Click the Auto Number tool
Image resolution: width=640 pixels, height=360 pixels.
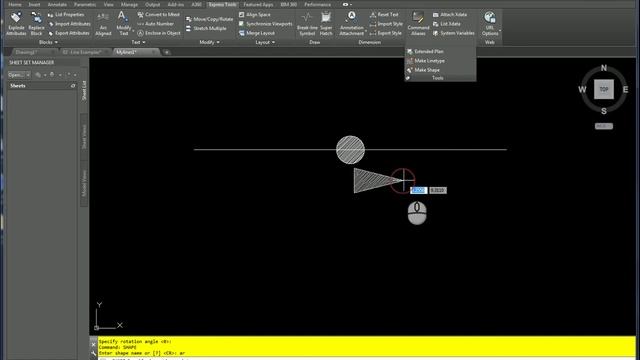coord(156,24)
